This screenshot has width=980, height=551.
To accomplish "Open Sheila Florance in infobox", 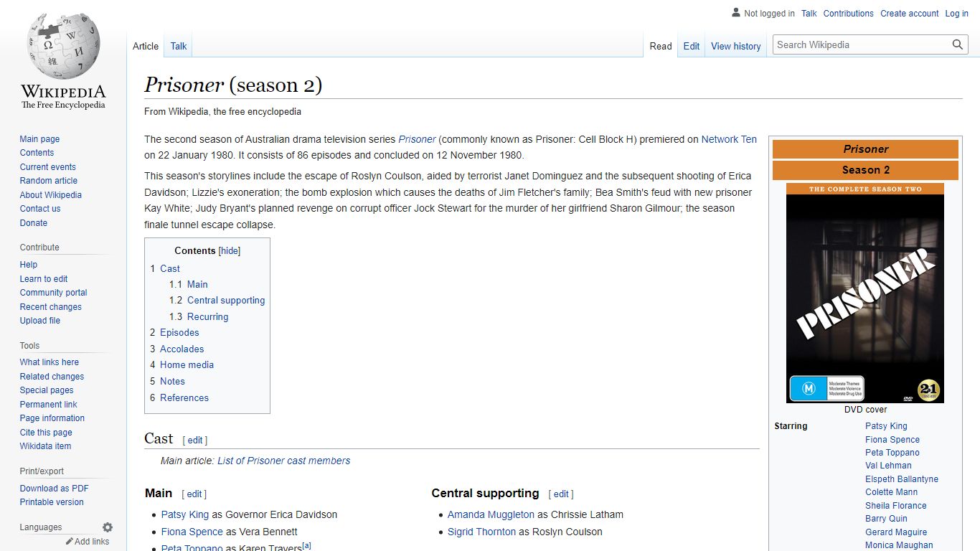I will pyautogui.click(x=896, y=506).
